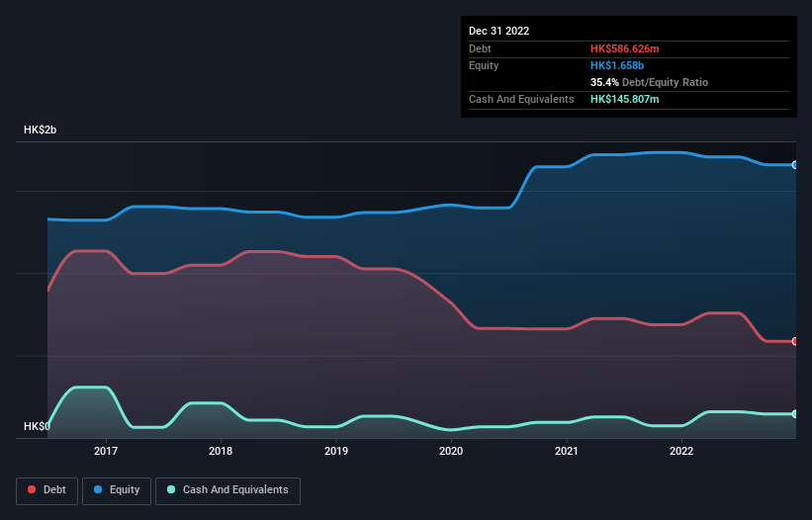
Task: Click the 2017 x-axis label
Action: point(106,451)
